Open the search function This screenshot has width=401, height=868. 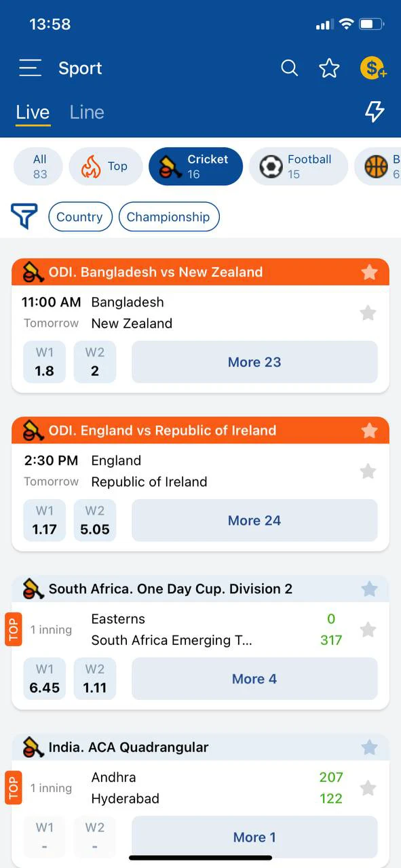[289, 68]
